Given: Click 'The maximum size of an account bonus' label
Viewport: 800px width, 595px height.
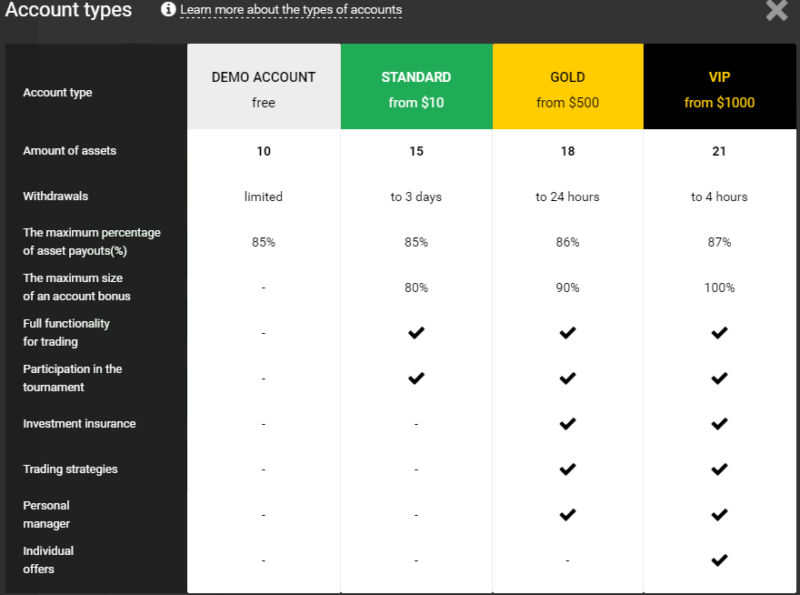Looking at the screenshot, I should (x=77, y=287).
